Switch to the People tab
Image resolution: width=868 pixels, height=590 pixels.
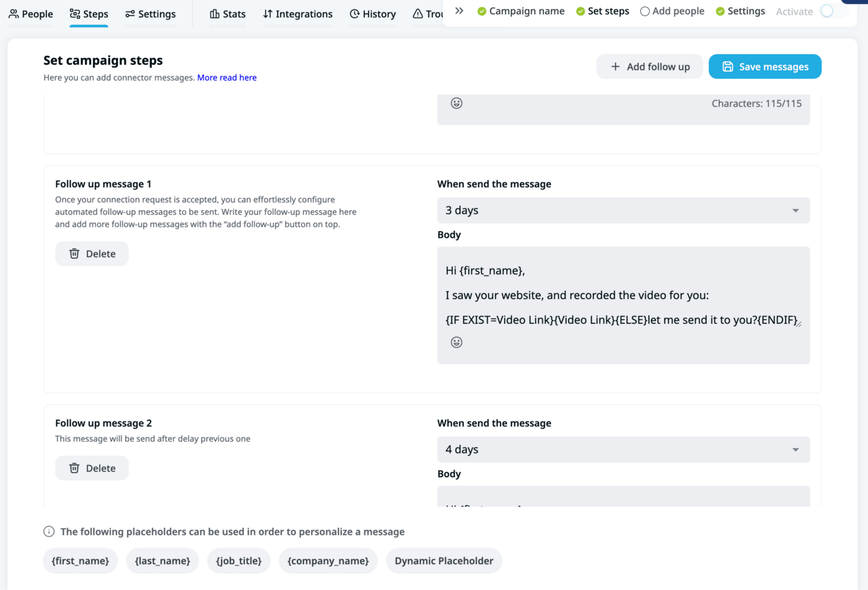31,14
